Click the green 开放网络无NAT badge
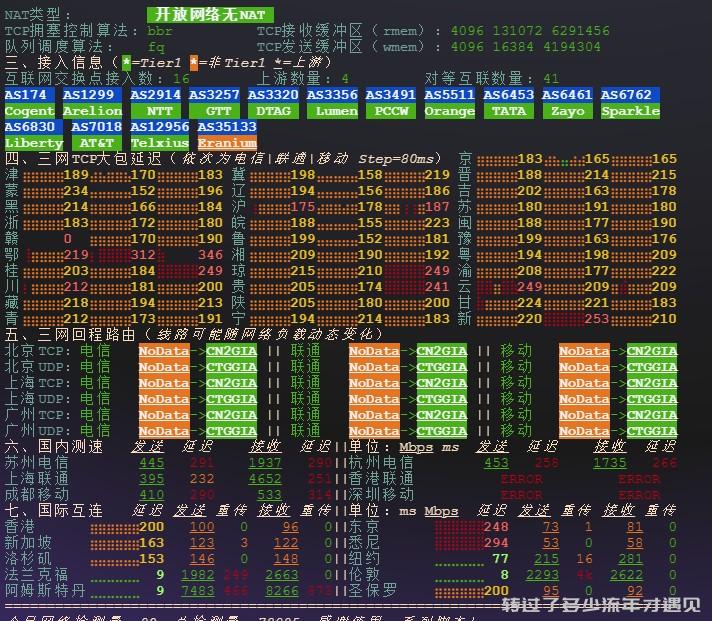 coord(210,15)
